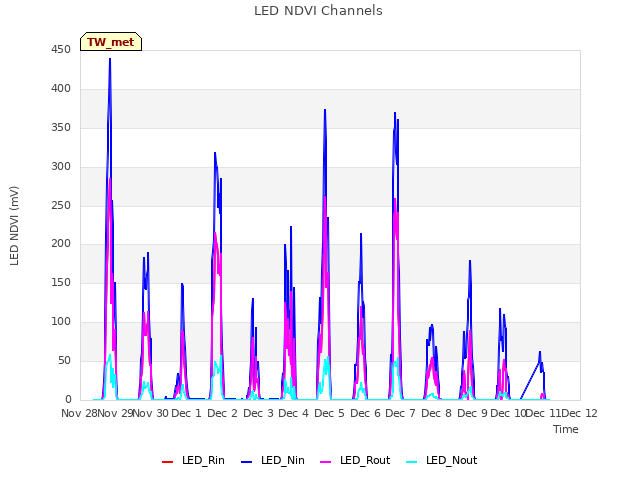The height and width of the screenshot is (480, 640).
Task: Toggle the LED_Rout legend entry
Action: tap(355, 460)
